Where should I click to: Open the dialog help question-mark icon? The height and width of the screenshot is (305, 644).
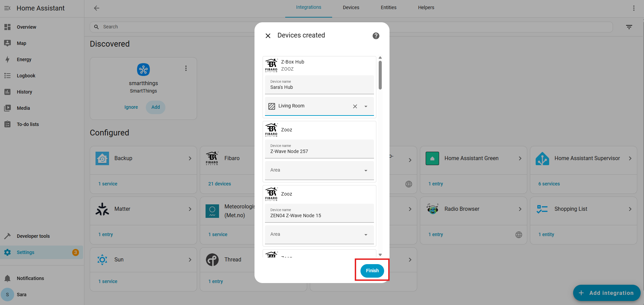click(376, 36)
